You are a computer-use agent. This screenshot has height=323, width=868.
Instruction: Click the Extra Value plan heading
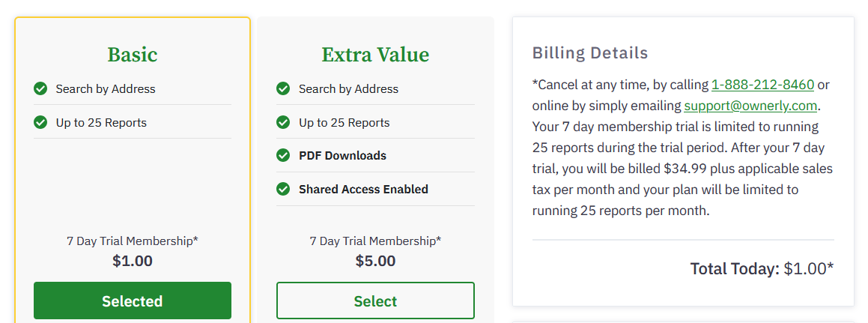coord(375,55)
